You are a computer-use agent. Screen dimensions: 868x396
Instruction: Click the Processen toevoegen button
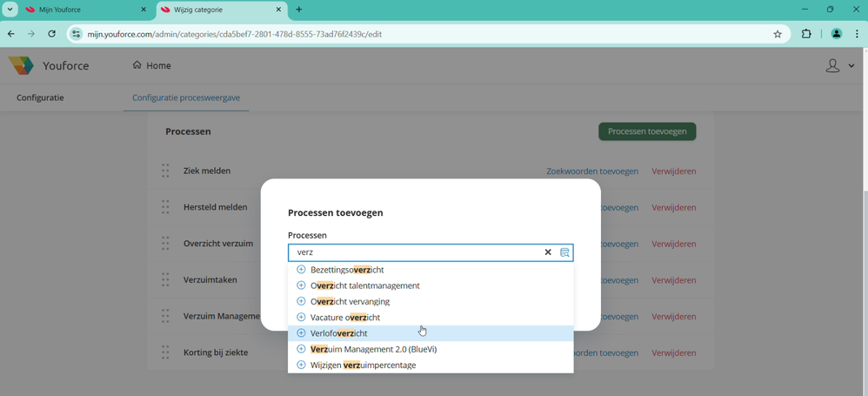647,131
